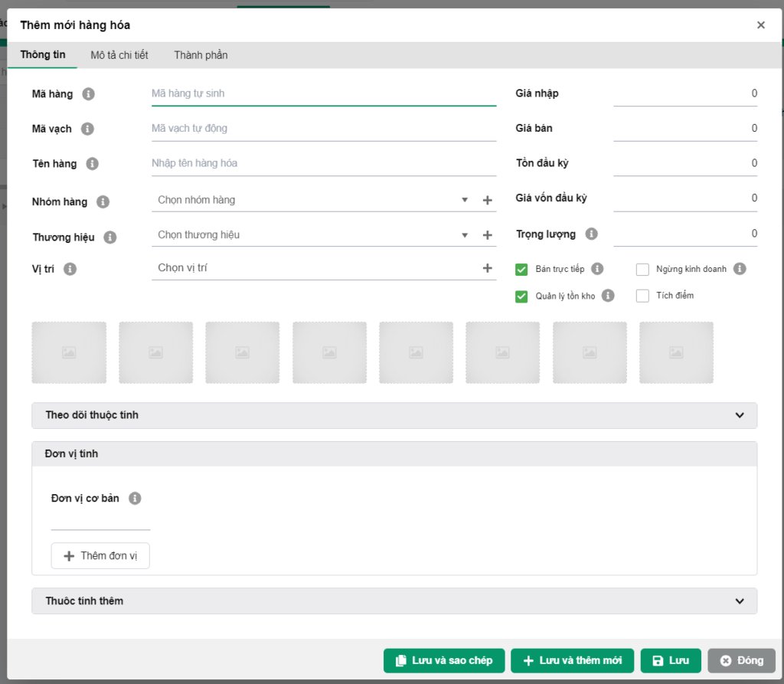Screen dimensions: 784x684
Task: Expand the Theo dõi thuộc tính section
Action: point(394,415)
